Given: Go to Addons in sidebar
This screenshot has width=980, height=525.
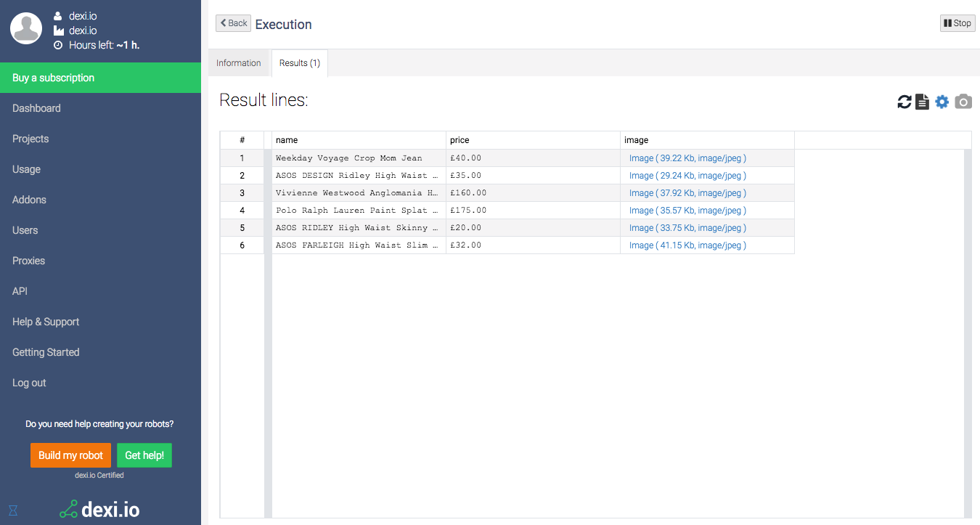Looking at the screenshot, I should 29,200.
